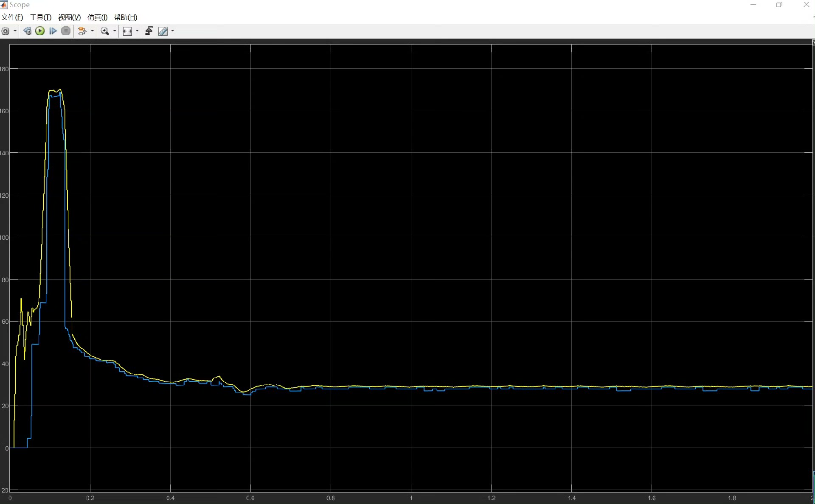Click the highlight Simulink block icon
This screenshot has height=504, width=815.
coord(82,31)
